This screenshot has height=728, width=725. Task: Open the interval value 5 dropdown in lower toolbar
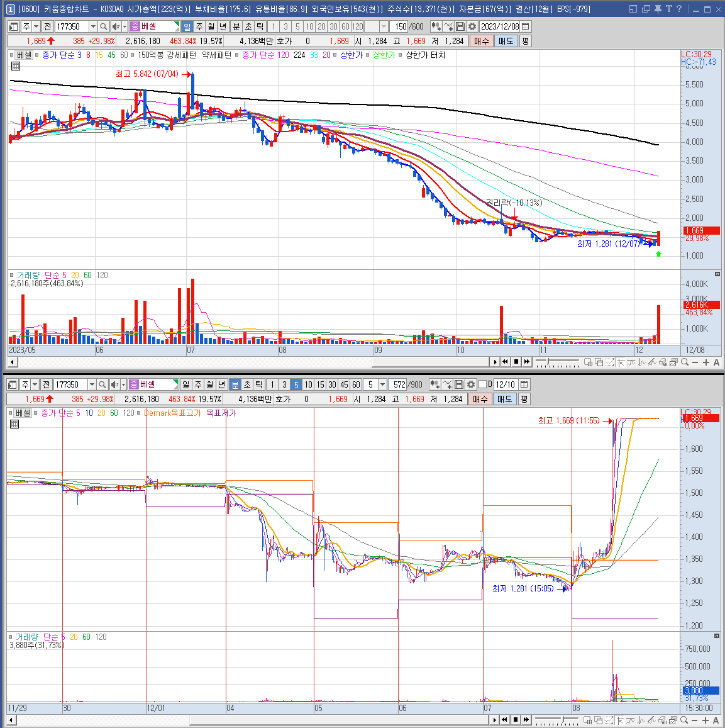point(382,384)
